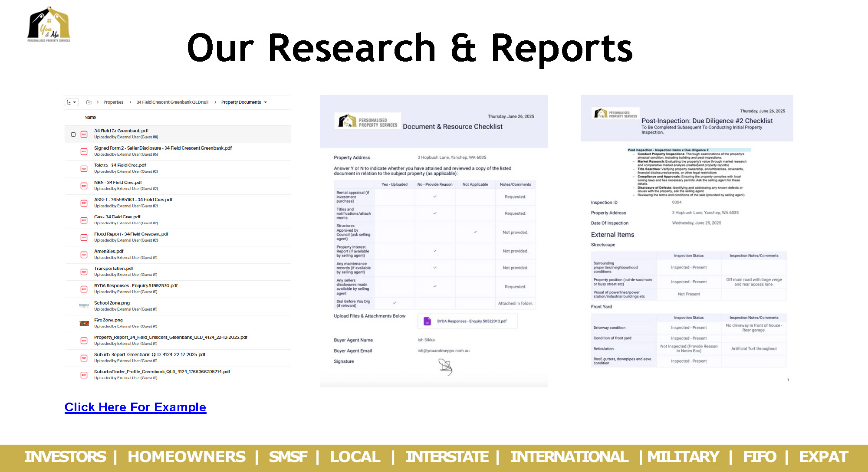This screenshot has width=868, height=472.
Task: Click the You & Me logo
Action: 49,24
